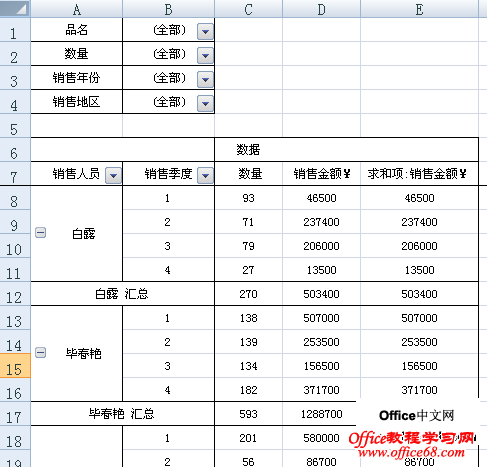Click the subtotal quantity 593
This screenshot has height=467, width=487.
[x=249, y=414]
